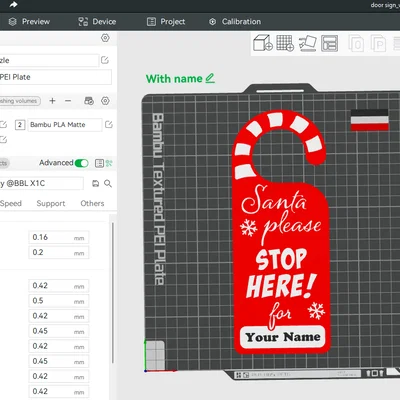The width and height of the screenshot is (400, 400).
Task: Open the Project tab
Action: (x=166, y=22)
